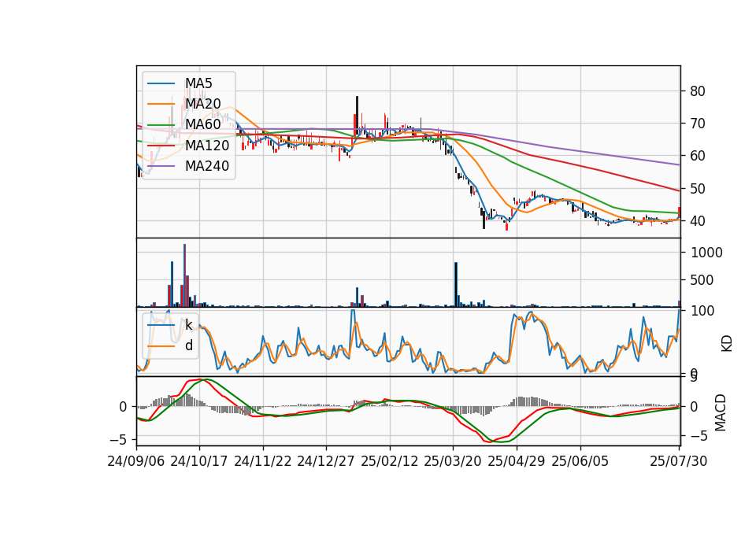This screenshot has width=756, height=543.
Task: Click the 24/09/06 date axis label
Action: coord(136,461)
